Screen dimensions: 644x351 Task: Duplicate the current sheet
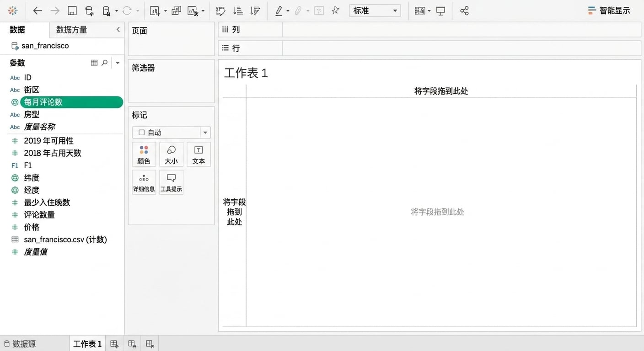coord(176,11)
